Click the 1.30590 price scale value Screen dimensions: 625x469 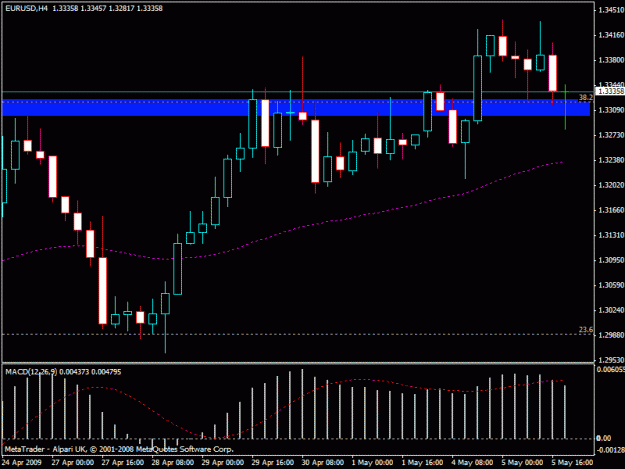(x=611, y=285)
